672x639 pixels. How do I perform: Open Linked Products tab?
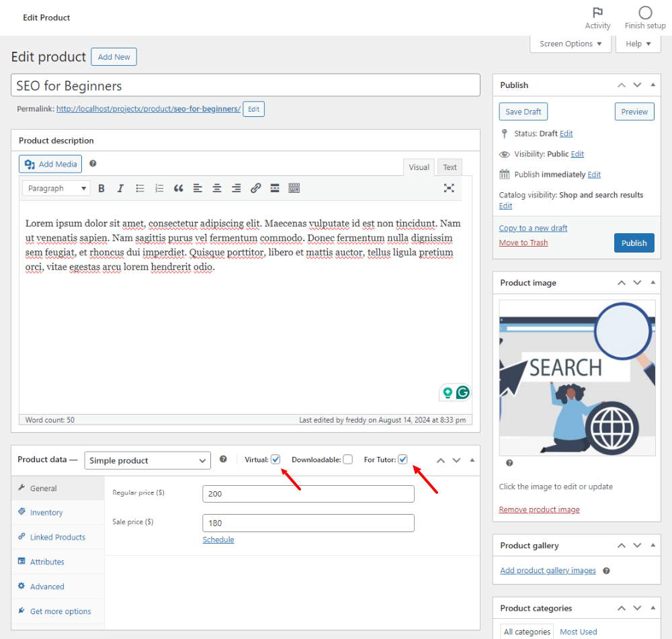58,537
